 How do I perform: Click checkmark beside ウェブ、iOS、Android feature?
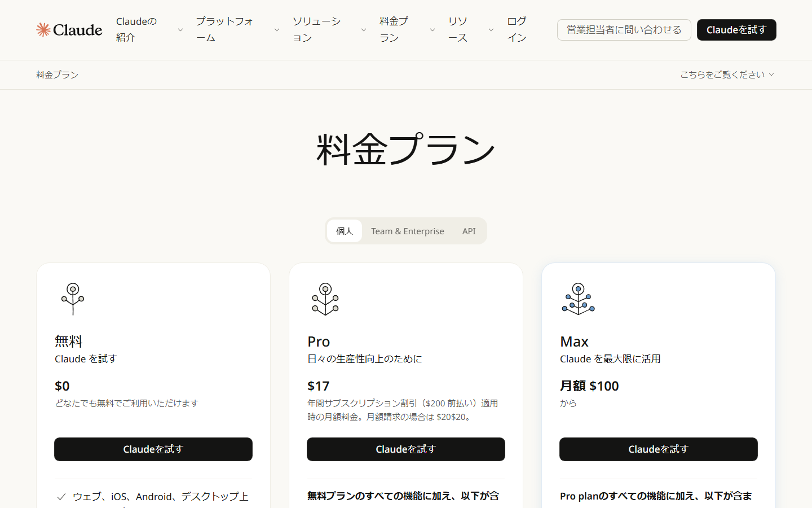[x=61, y=497]
